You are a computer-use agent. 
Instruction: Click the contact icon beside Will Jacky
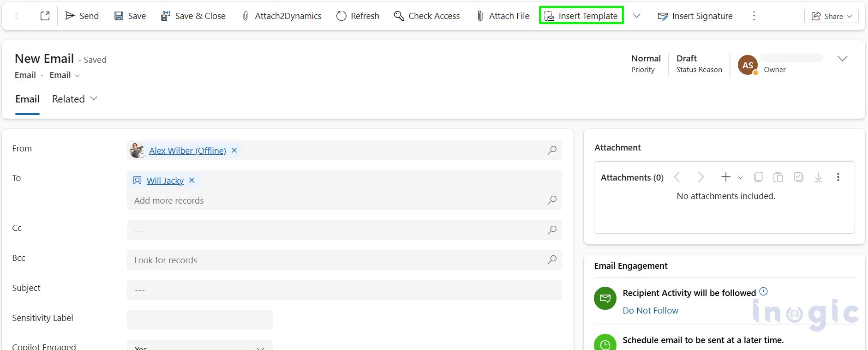[137, 181]
